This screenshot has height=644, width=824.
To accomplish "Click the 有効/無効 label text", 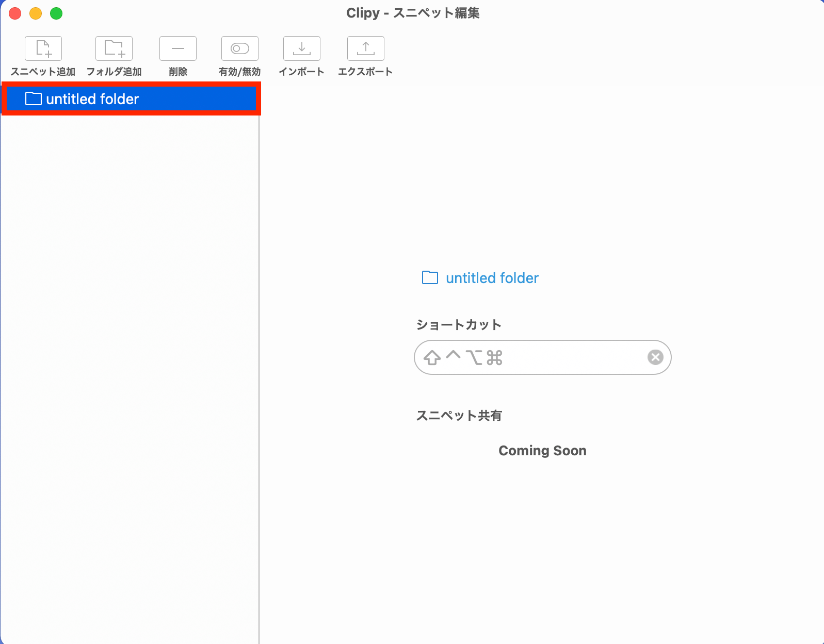I will click(x=239, y=72).
